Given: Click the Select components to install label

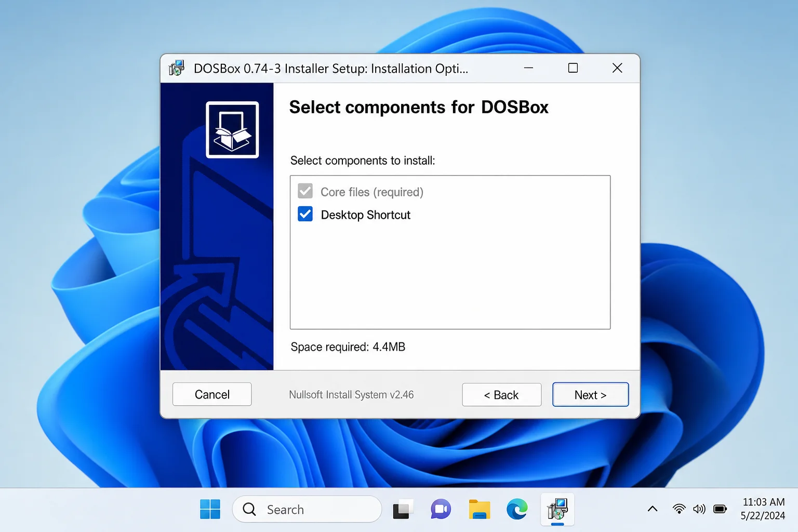Looking at the screenshot, I should click(x=363, y=161).
